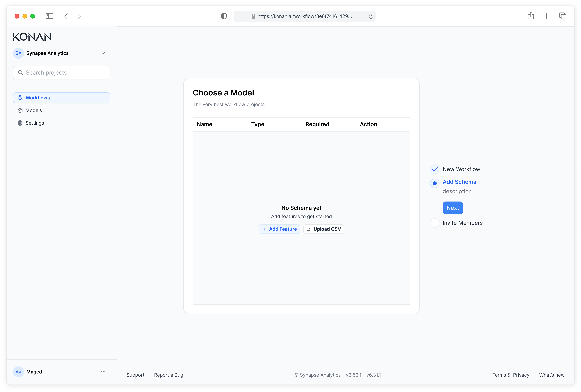Click the Next button
Viewport: 581px width, 392px height.
pyautogui.click(x=453, y=208)
